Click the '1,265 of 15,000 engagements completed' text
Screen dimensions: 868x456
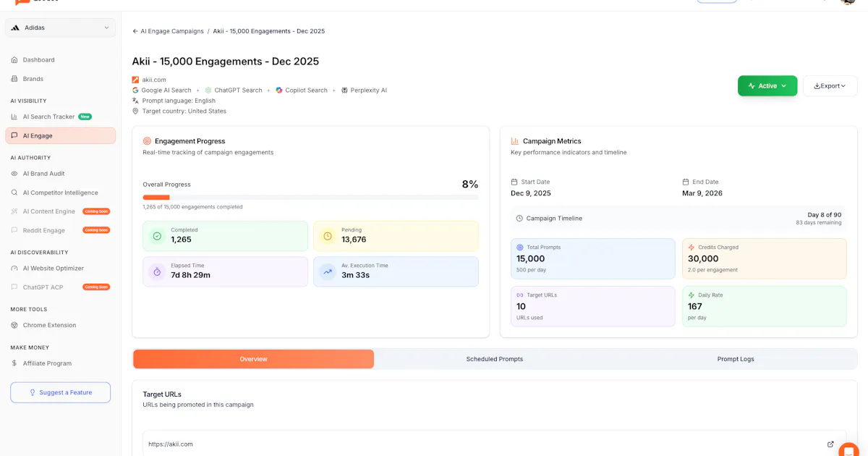point(192,207)
